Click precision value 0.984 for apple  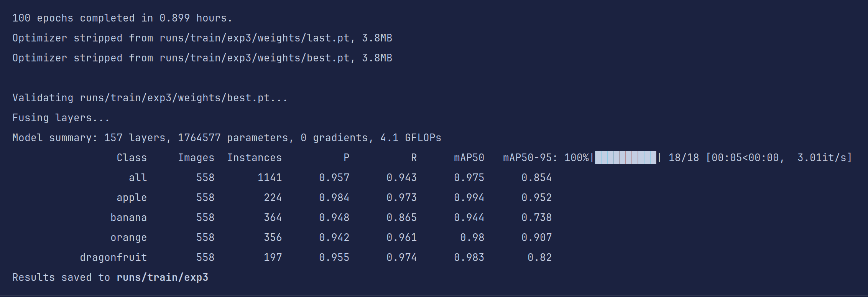coord(334,198)
